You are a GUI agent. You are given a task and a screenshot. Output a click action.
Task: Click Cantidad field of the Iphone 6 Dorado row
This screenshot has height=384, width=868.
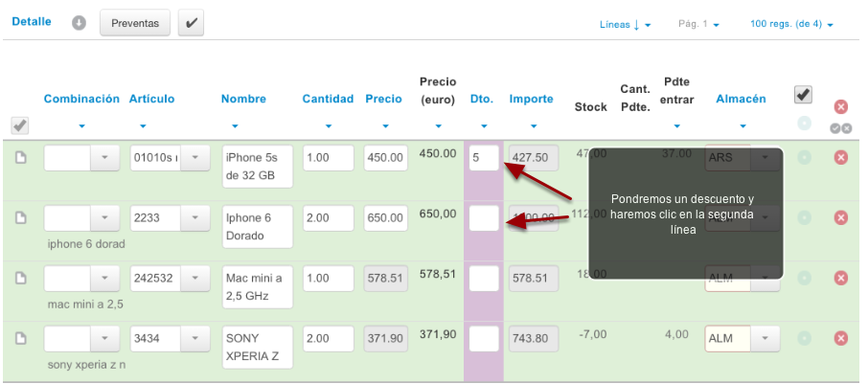click(329, 218)
